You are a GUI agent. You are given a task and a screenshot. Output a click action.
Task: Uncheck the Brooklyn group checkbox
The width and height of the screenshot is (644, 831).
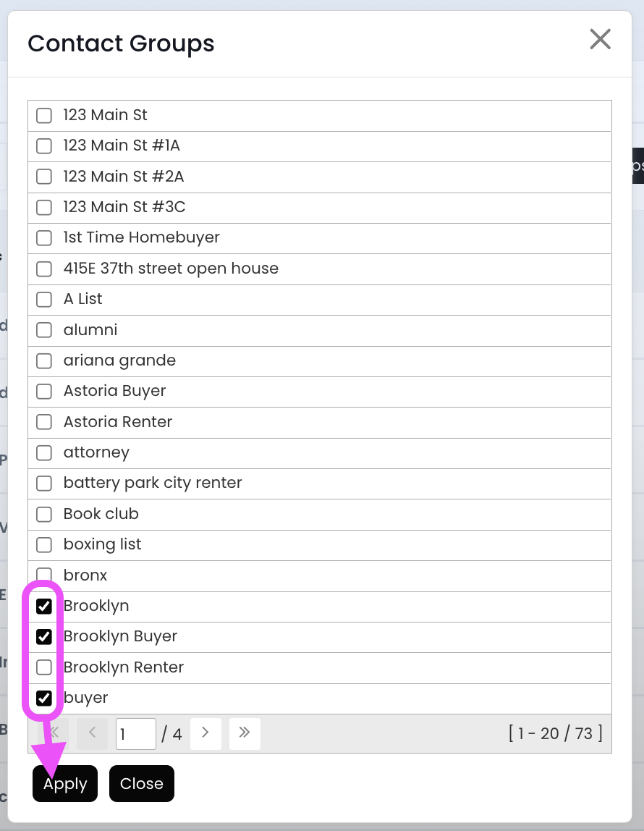tap(44, 606)
